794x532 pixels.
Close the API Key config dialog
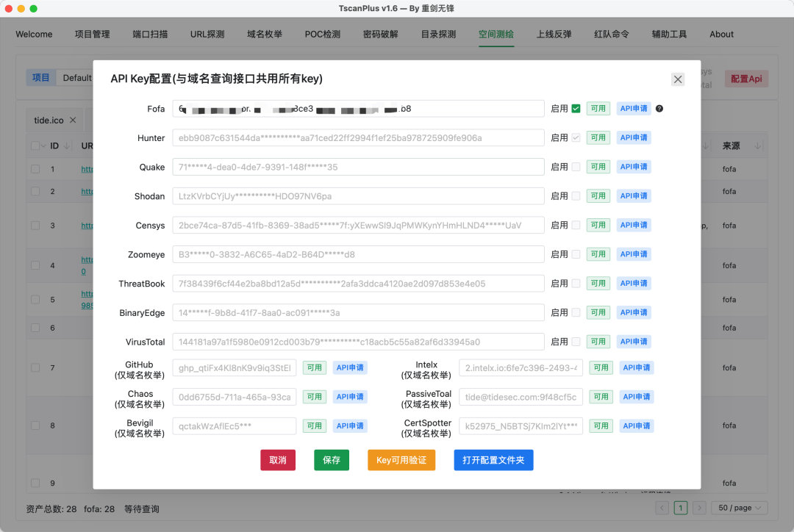coord(678,79)
